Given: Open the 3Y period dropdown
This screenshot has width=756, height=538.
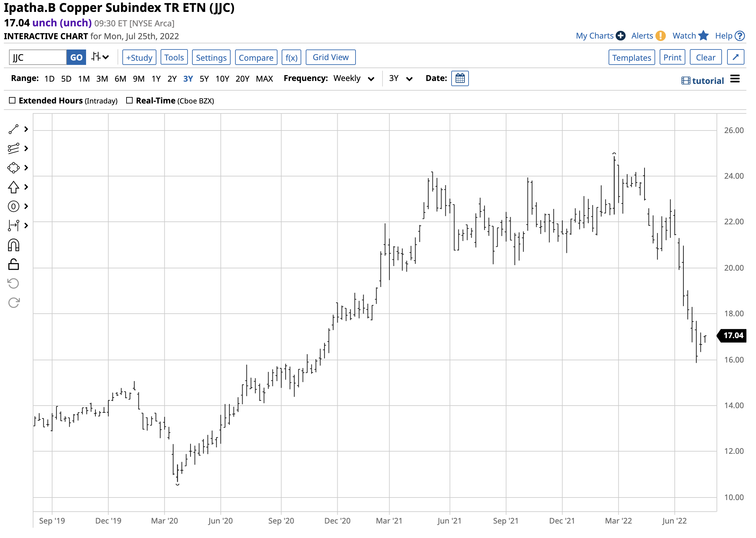Looking at the screenshot, I should [401, 78].
